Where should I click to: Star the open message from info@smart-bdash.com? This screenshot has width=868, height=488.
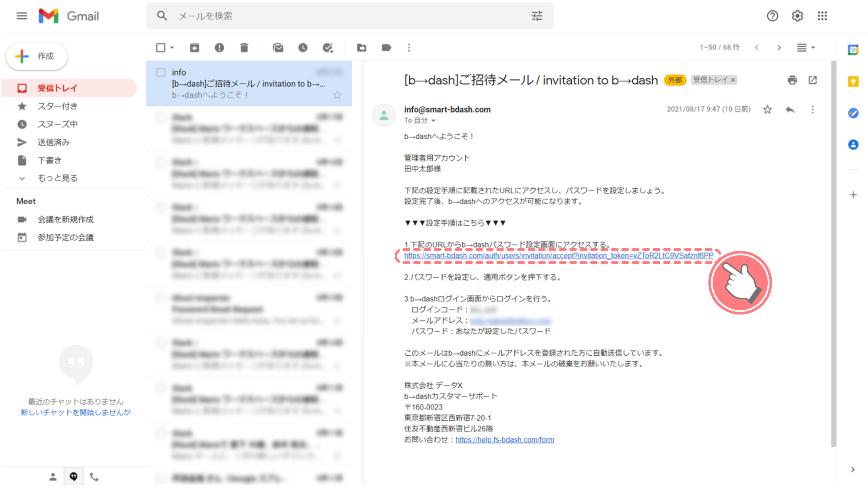(x=767, y=110)
